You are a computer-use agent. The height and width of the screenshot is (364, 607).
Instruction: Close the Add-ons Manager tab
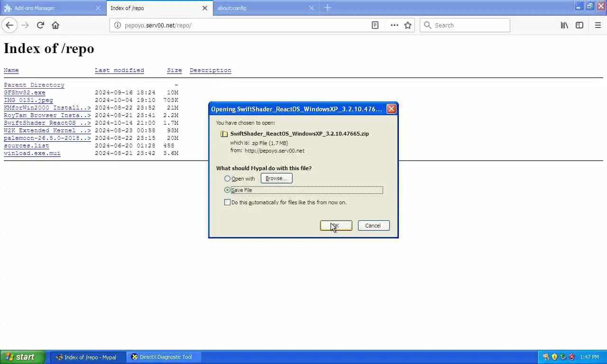pyautogui.click(x=98, y=8)
